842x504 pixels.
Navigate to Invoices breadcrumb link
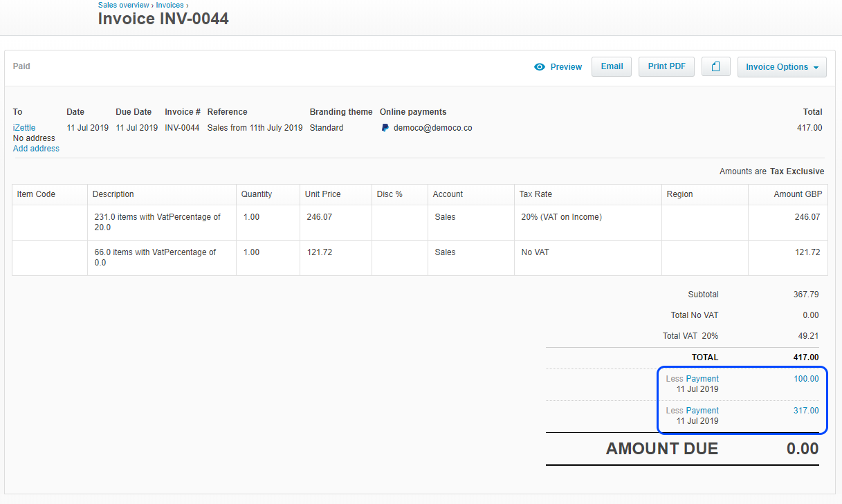(170, 5)
